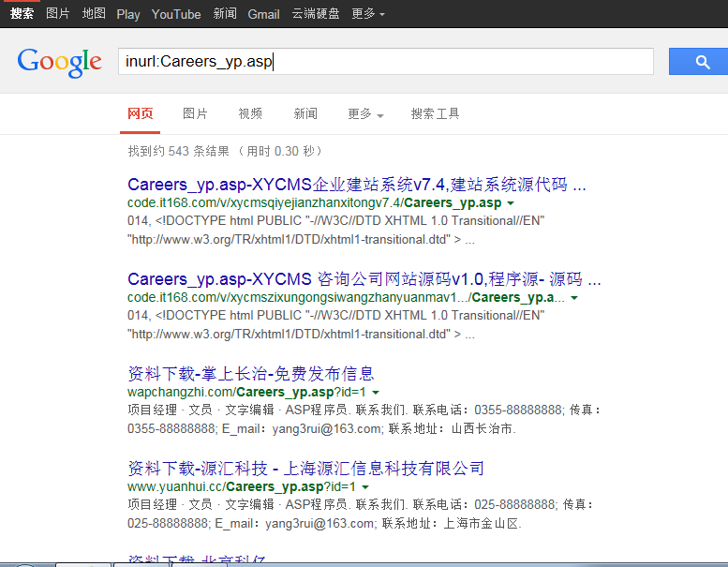Click green URL code.it168.com/v/xycmsqiyejianzhanxitongv7.4
The image size is (728, 567).
[x=314, y=203]
